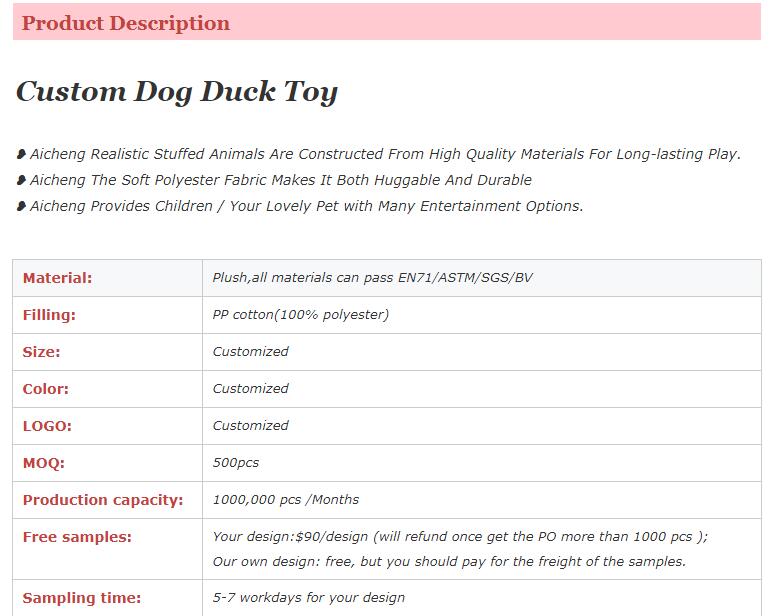Select the 'Custom Dog Duck Toy' title
This screenshot has width=769, height=616.
177,92
